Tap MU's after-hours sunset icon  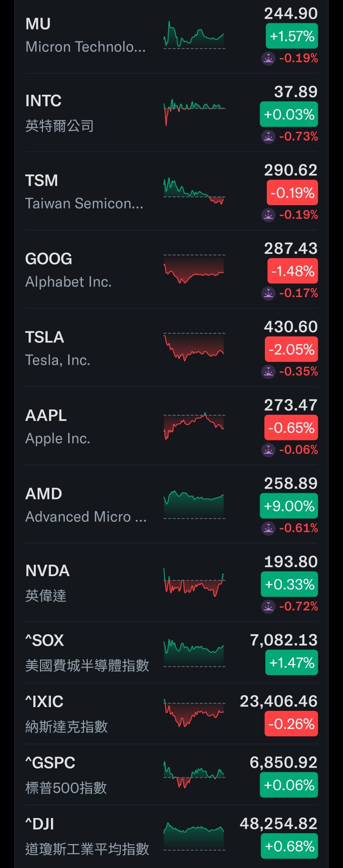pyautogui.click(x=269, y=59)
